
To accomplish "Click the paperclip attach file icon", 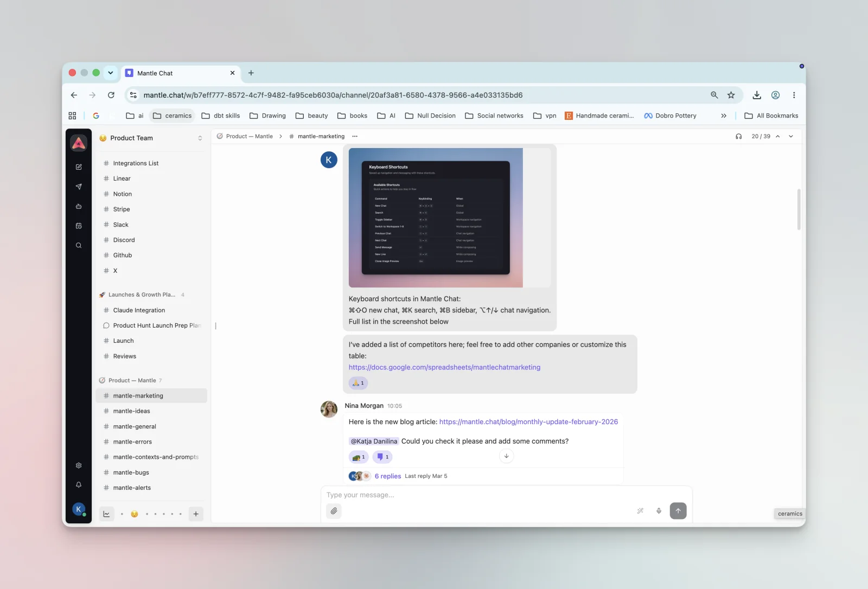I will pos(334,511).
